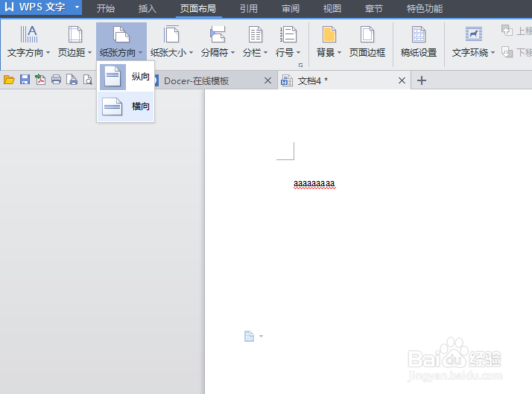Switch to the 引用 ribbon tab
Screen dimensions: 532x394
coord(249,8)
